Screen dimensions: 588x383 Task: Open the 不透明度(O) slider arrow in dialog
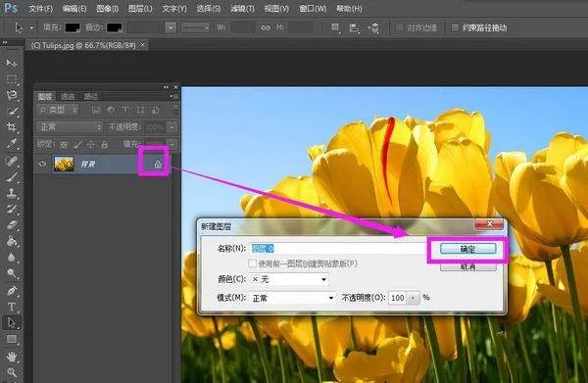pyautogui.click(x=413, y=298)
